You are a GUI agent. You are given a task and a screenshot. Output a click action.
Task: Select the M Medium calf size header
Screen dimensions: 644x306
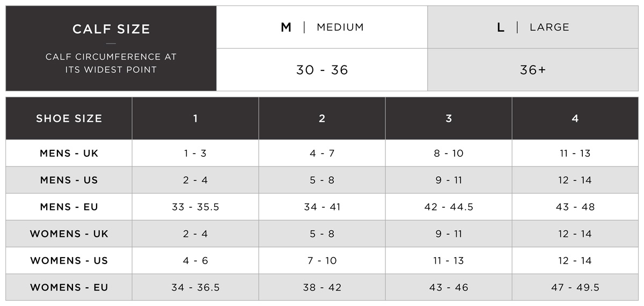[x=322, y=27]
